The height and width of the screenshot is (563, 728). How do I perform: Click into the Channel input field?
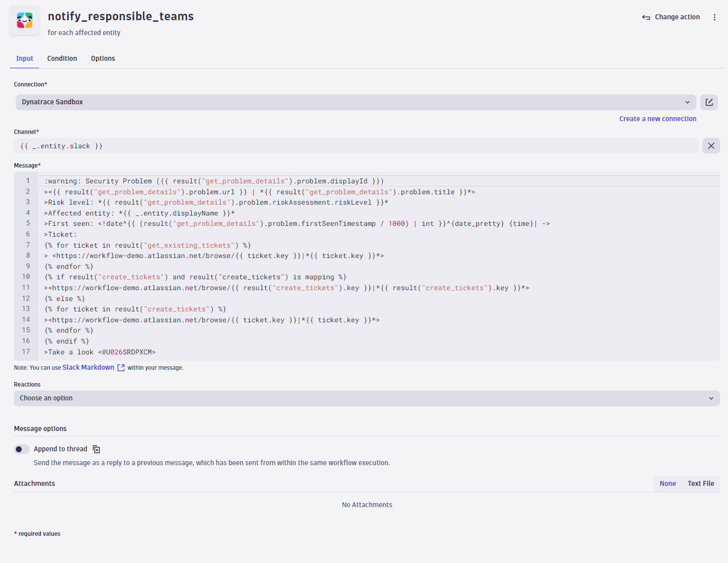[x=356, y=146]
